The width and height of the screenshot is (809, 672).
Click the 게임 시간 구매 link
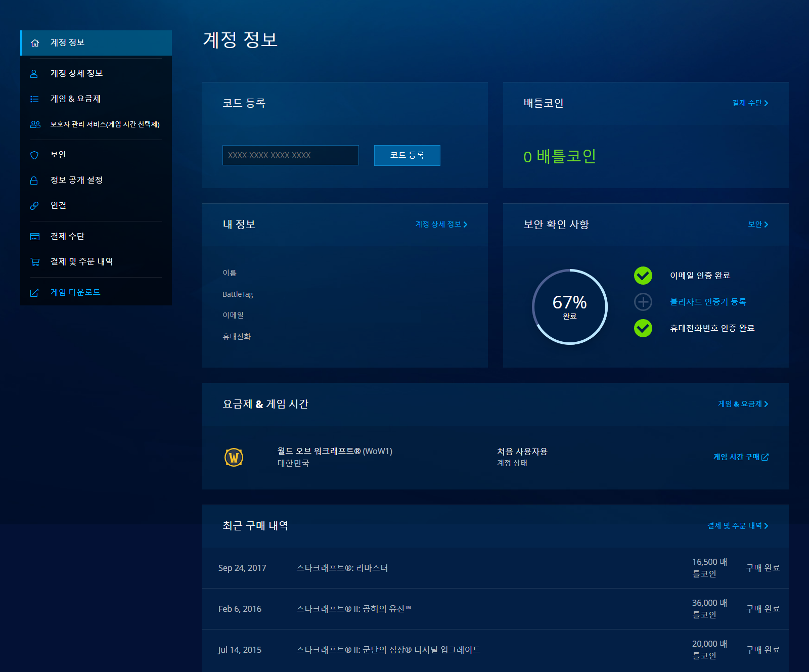click(736, 457)
